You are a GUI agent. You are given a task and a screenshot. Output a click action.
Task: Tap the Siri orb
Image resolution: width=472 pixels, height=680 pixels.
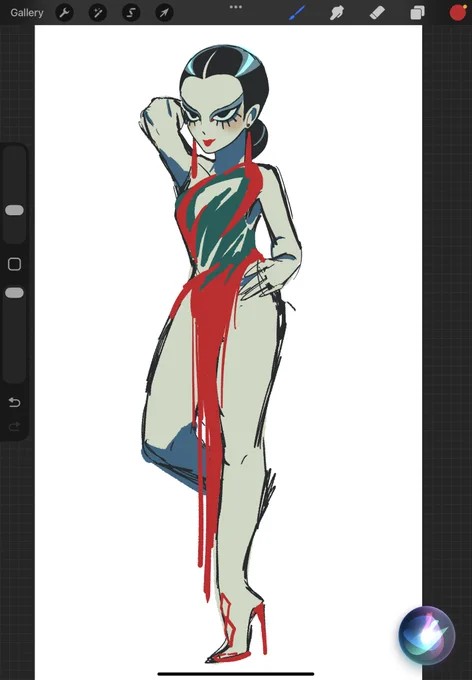[427, 635]
